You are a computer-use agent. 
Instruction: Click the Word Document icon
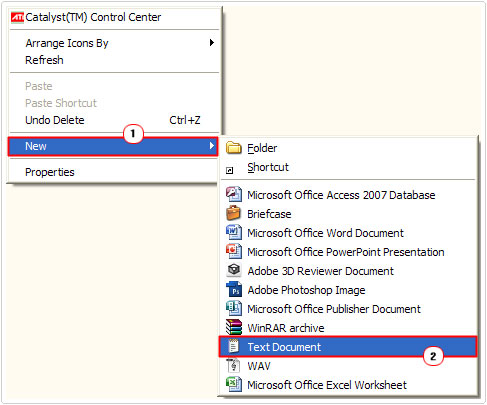(234, 232)
